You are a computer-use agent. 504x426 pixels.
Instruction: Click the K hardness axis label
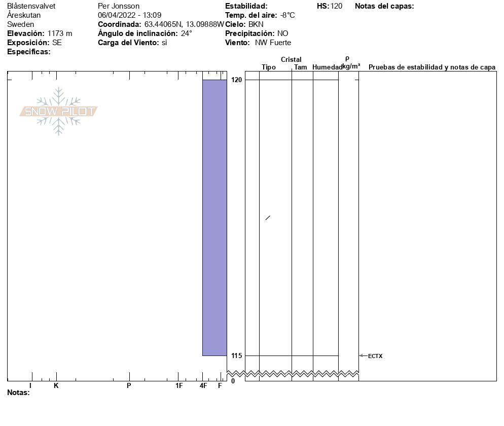pos(56,386)
